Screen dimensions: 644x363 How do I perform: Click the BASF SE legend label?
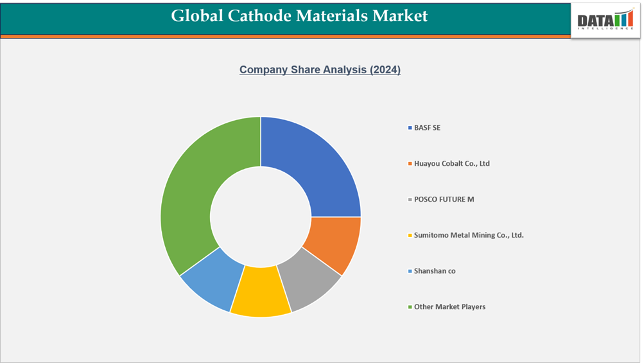427,128
